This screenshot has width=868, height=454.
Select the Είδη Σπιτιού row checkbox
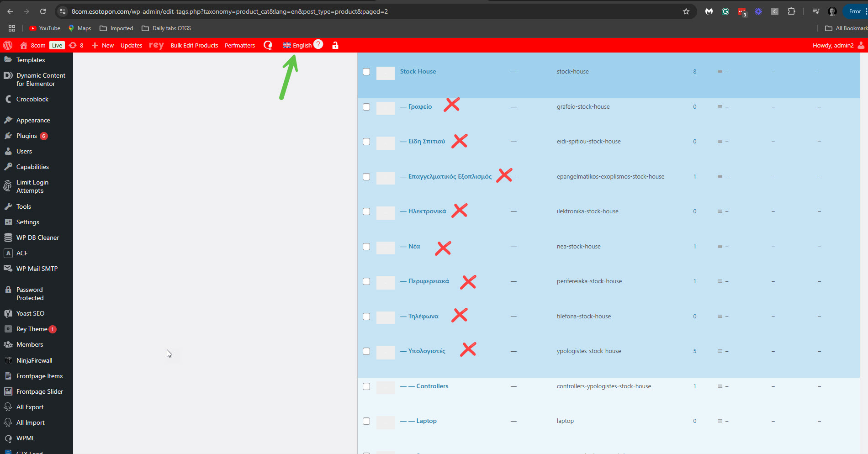(x=366, y=142)
